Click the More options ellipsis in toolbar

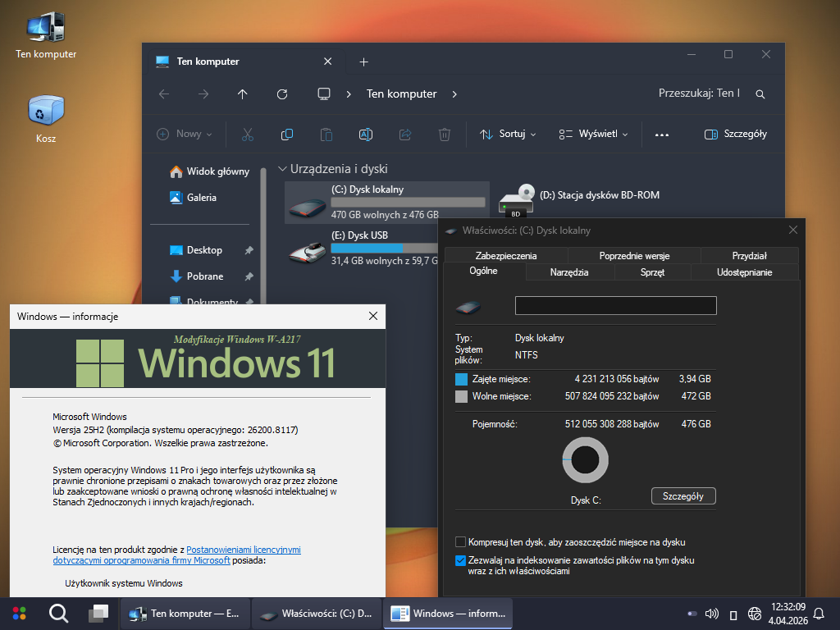coord(662,135)
